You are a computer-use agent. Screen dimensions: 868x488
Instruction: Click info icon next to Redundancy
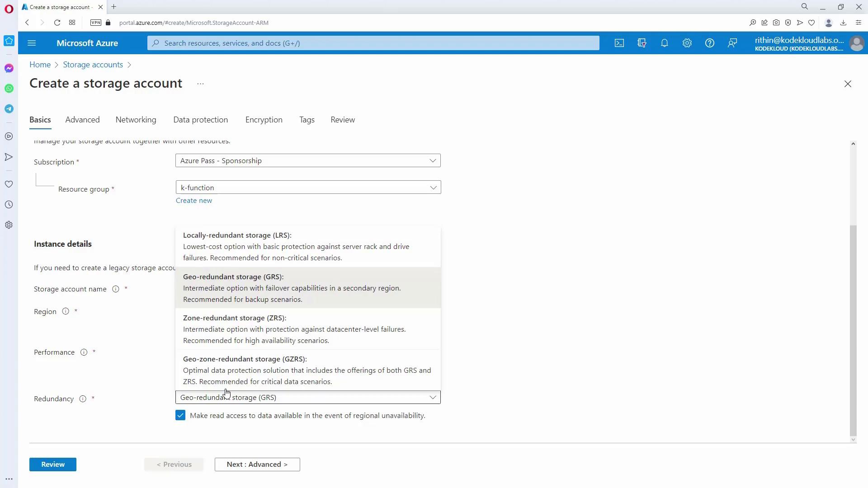click(83, 399)
